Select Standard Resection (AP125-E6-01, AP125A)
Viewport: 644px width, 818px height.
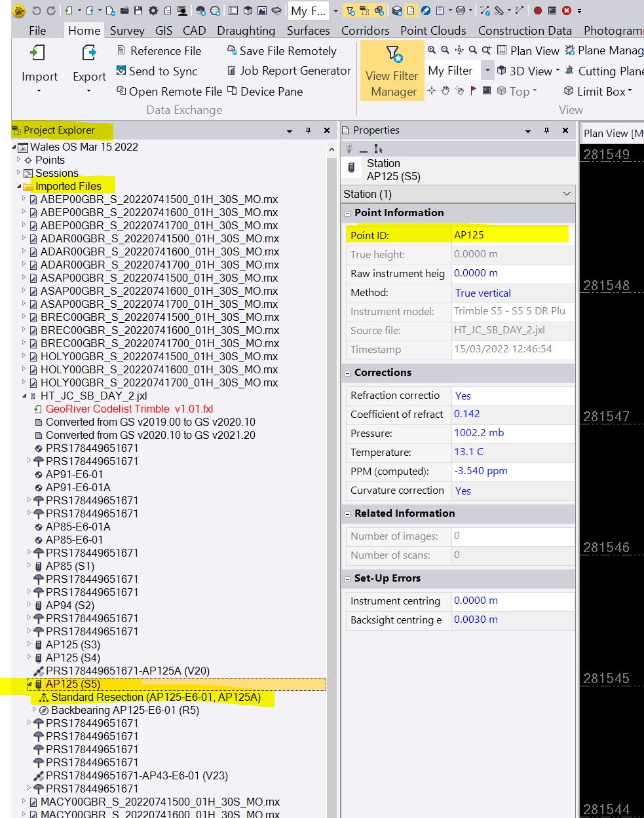pos(155,697)
